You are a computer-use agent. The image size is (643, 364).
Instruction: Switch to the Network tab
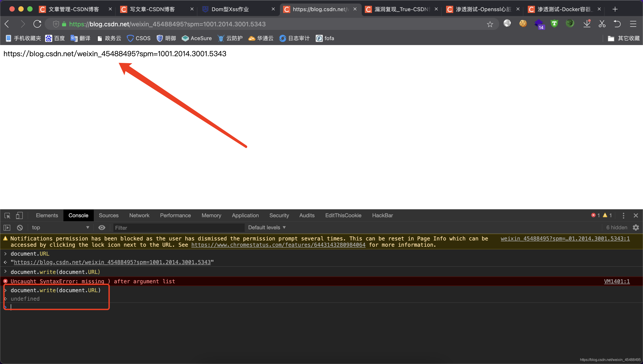139,215
